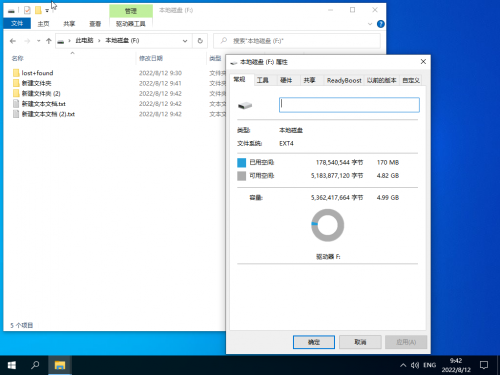500x375 pixels.
Task: Click the blue used-space color square
Action: [241, 162]
